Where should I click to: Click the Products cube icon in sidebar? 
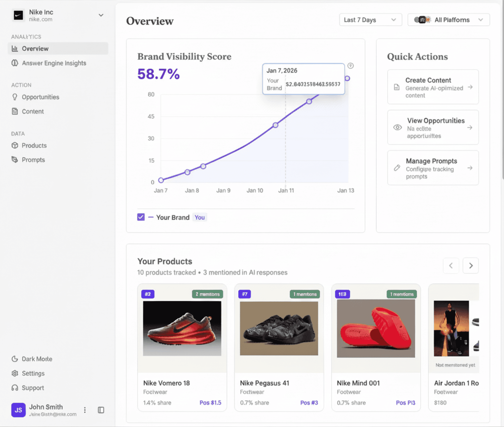coord(15,145)
